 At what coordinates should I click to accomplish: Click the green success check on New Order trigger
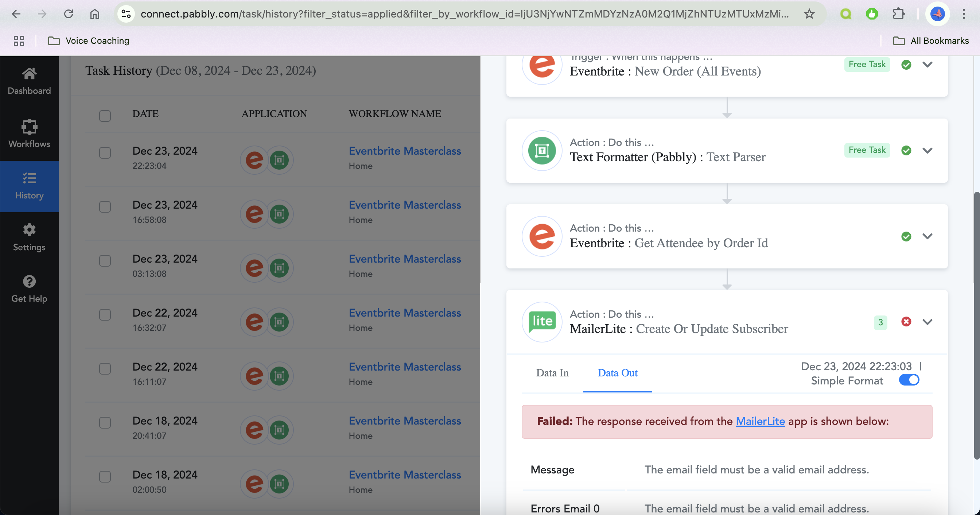coord(906,65)
